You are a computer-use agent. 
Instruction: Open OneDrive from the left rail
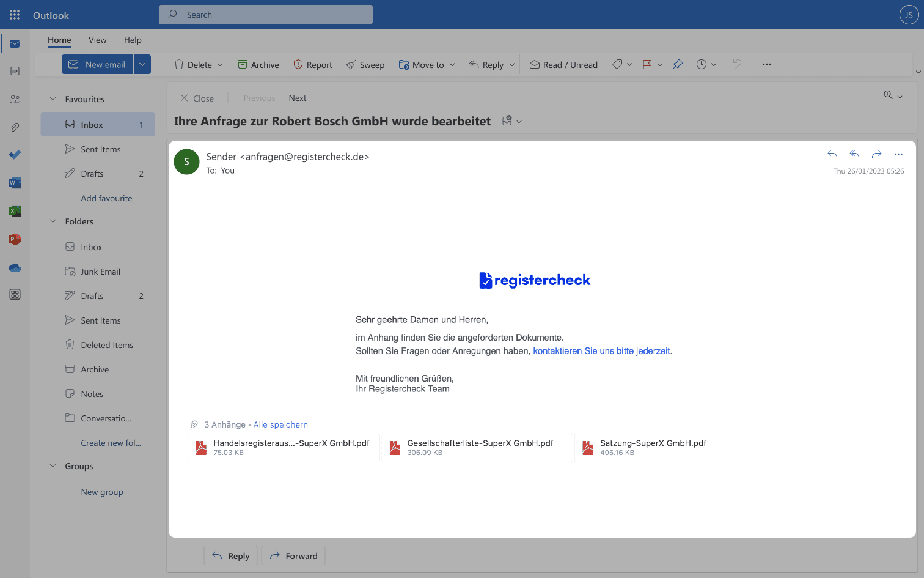tap(15, 267)
